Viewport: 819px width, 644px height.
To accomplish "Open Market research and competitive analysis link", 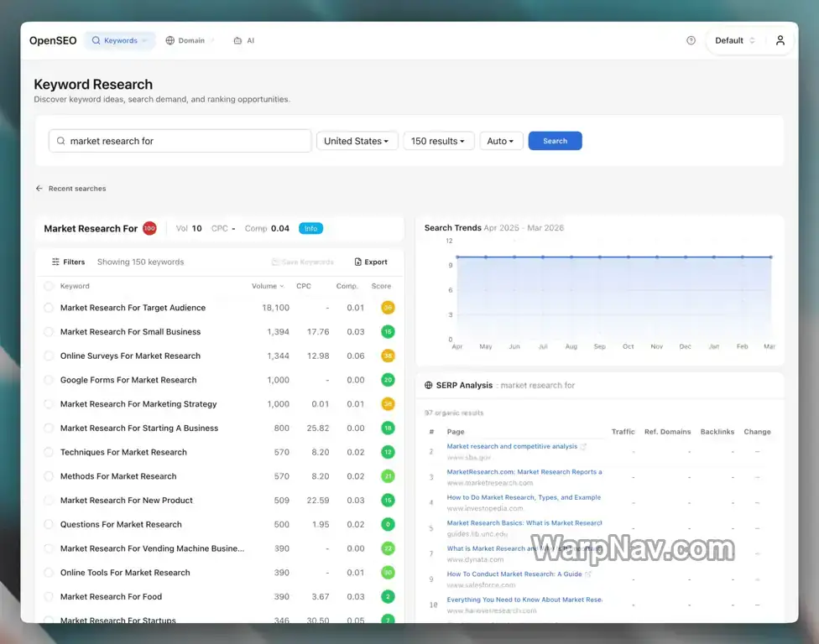I will [512, 446].
